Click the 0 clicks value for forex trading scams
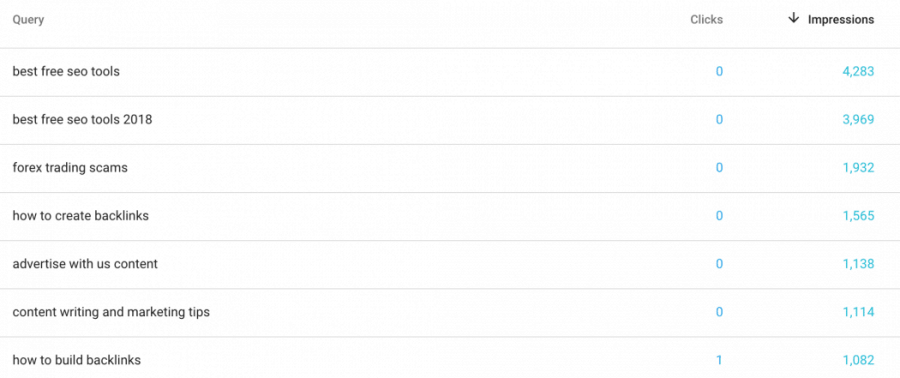The width and height of the screenshot is (900, 378). (719, 168)
